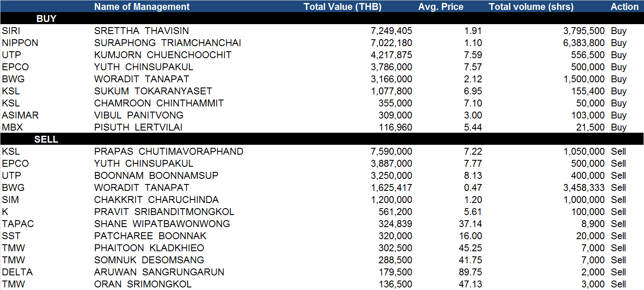Select the Action column header
The image size is (644, 290).
[625, 6]
